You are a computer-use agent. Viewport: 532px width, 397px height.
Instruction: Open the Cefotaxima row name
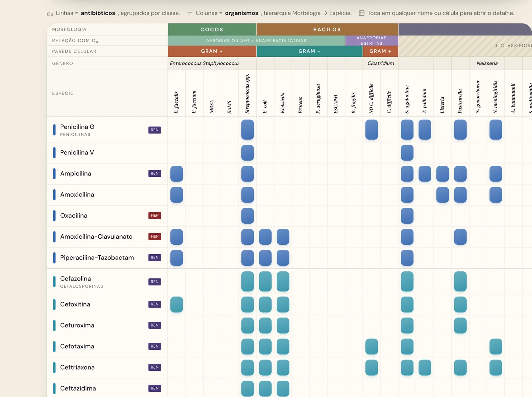[x=77, y=346]
